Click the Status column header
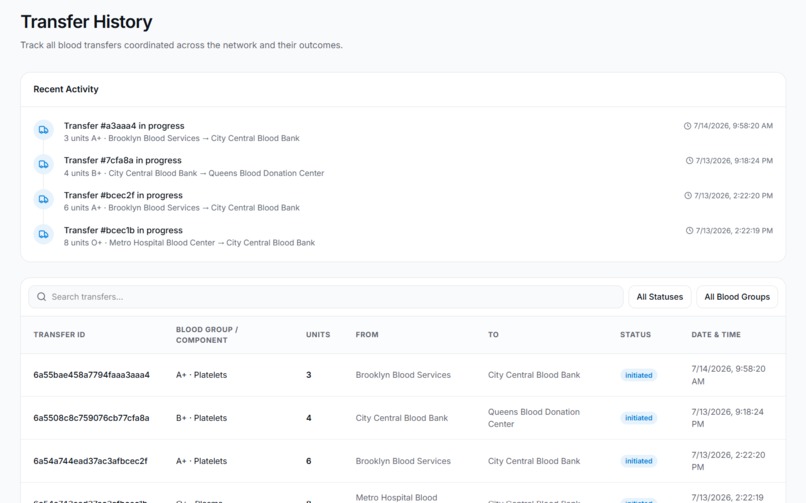Viewport: 806px width, 503px height. tap(635, 334)
